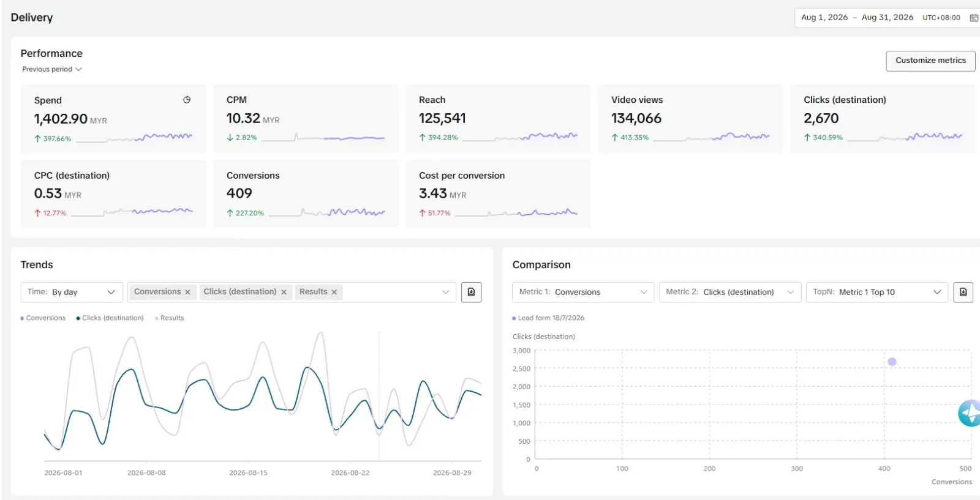Open the Metric 1 Conversions dropdown

(x=583, y=292)
